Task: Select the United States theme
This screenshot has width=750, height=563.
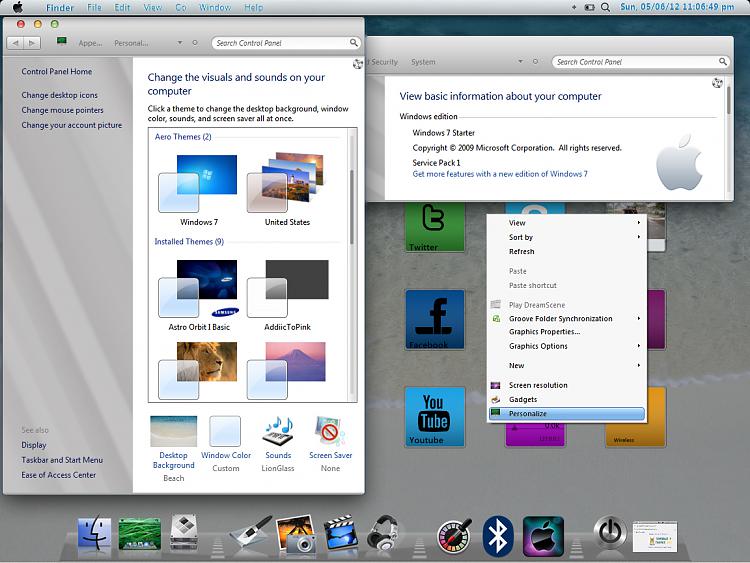Action: coord(287,189)
